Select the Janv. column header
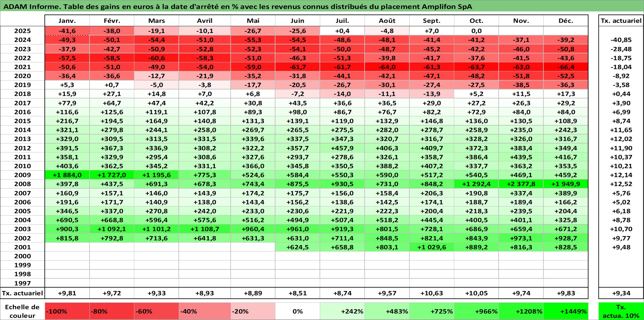 pyautogui.click(x=67, y=21)
